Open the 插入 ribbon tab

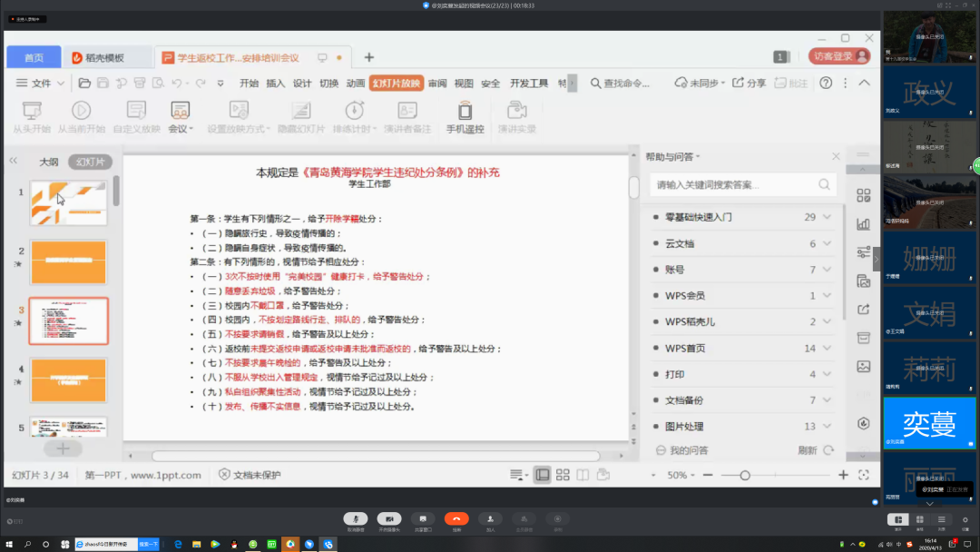tap(276, 83)
